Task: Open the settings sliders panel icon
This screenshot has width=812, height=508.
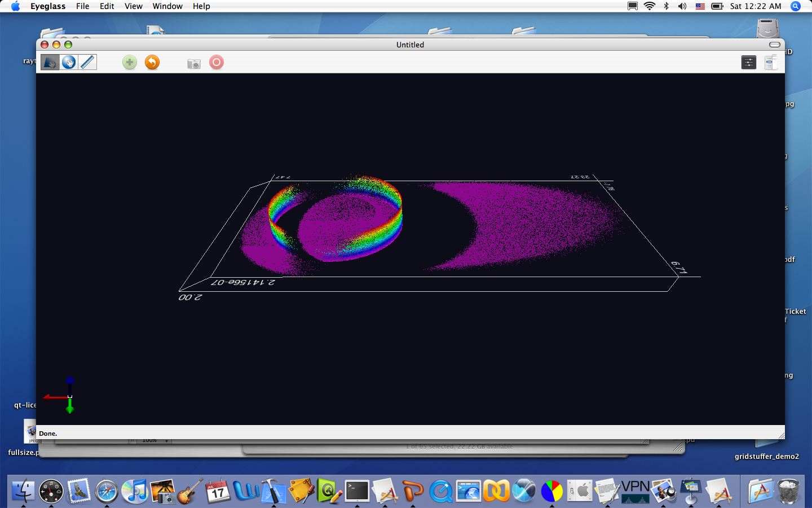Action: [x=748, y=62]
